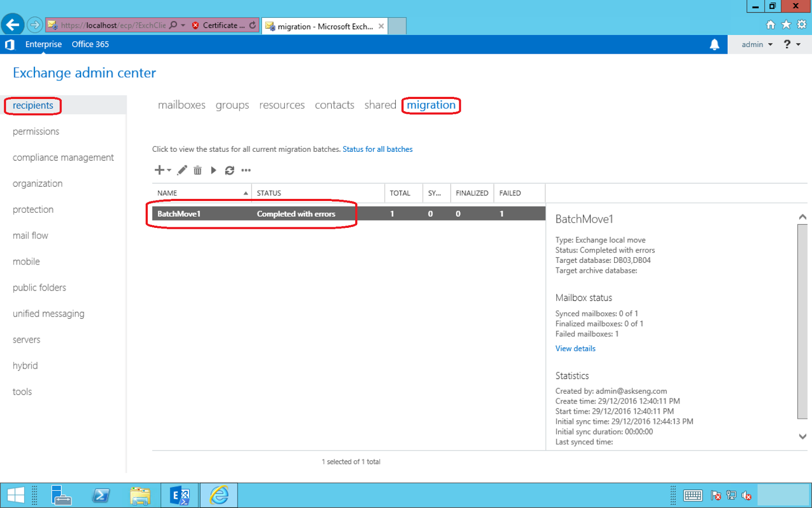Start the batch using the play icon
Image resolution: width=812 pixels, height=508 pixels.
(x=213, y=170)
